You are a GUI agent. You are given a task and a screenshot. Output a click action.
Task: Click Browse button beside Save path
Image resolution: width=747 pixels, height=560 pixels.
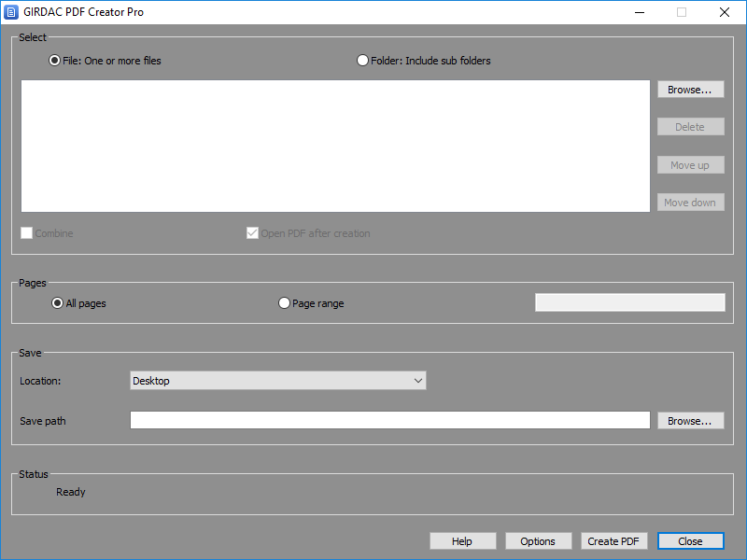click(690, 421)
